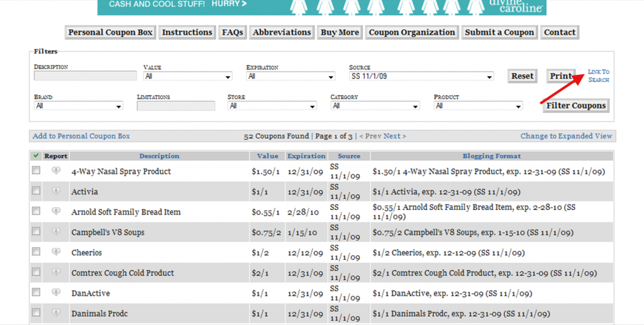Check the 4-Way Nasal Spray Product checkbox
Image resolution: width=644 pixels, height=325 pixels.
pos(36,170)
